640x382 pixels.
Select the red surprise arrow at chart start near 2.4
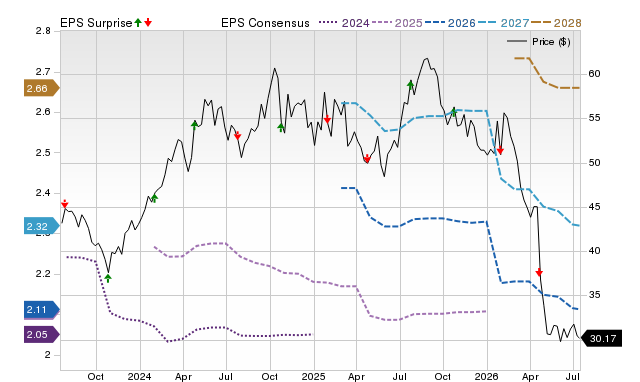[64, 204]
